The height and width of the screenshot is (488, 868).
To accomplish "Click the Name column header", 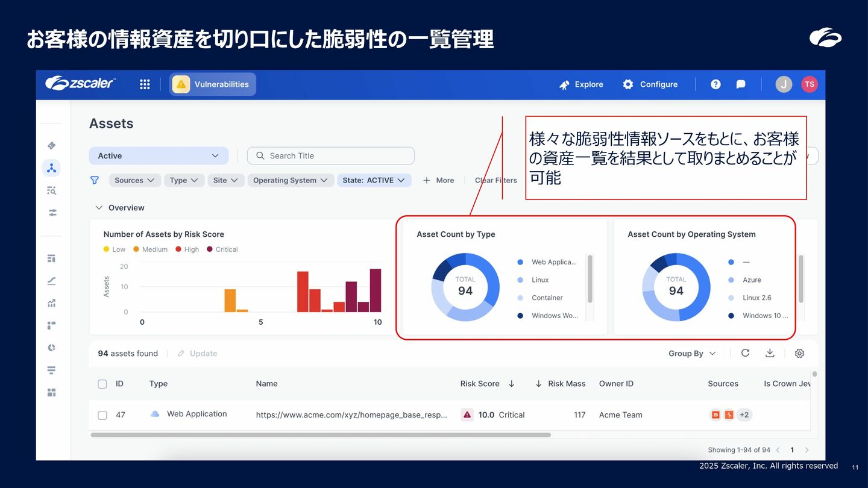I will [266, 384].
